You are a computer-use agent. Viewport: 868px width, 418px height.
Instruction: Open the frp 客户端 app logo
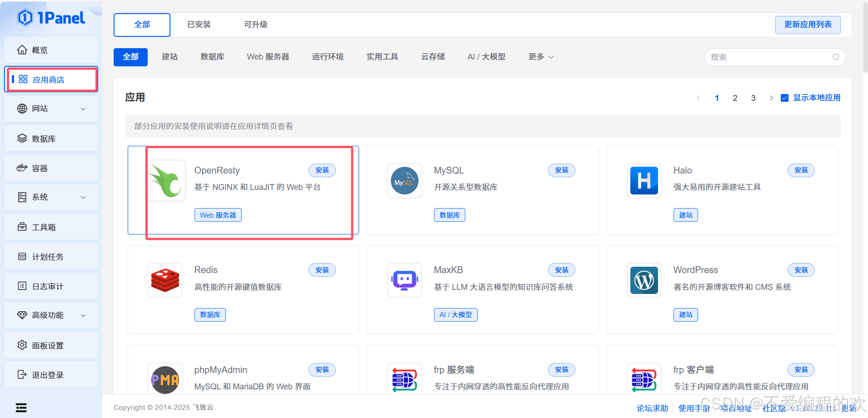click(x=644, y=379)
